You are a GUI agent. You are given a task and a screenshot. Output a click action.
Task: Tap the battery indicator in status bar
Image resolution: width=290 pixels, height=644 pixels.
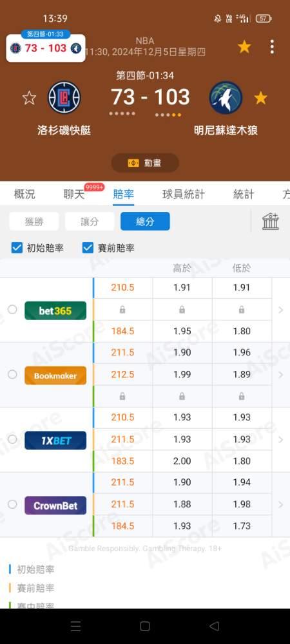pos(264,19)
